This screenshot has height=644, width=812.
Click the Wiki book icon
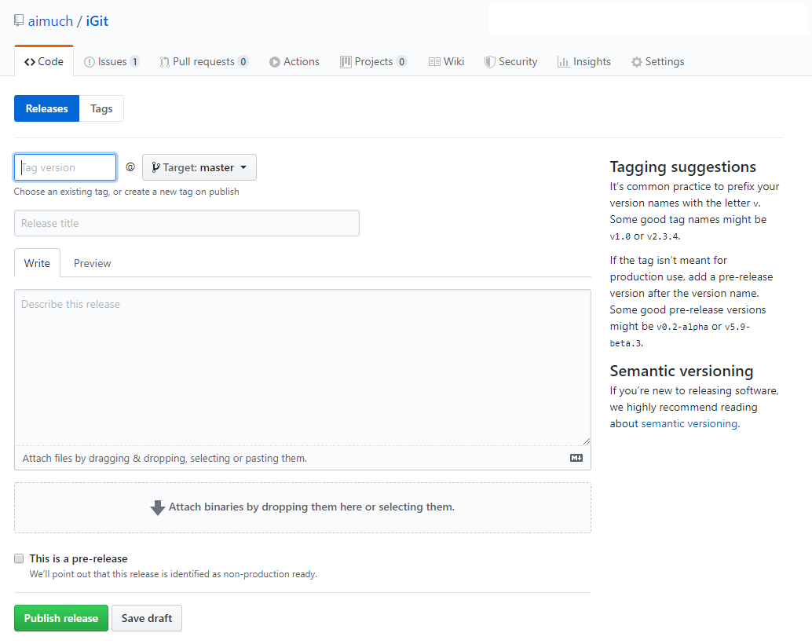coord(434,62)
